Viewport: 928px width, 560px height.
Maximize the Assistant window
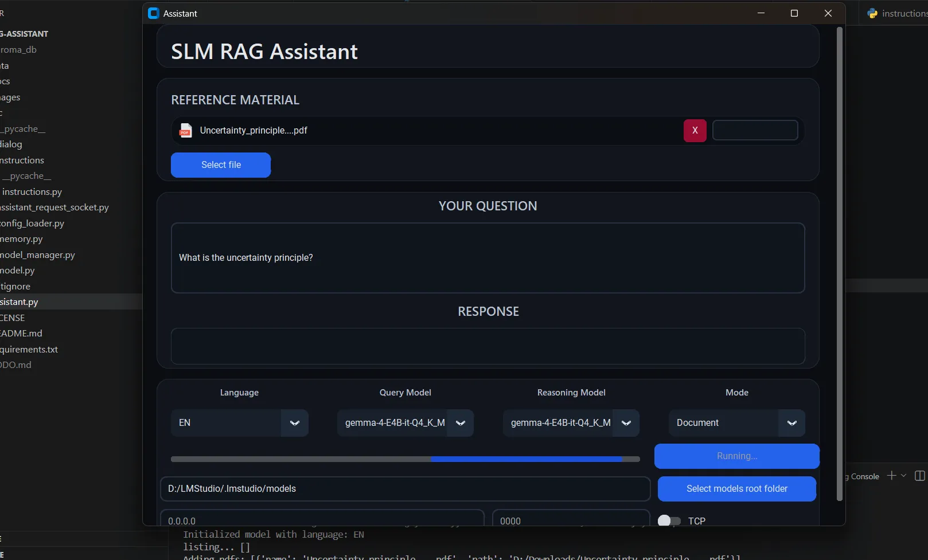pos(794,13)
